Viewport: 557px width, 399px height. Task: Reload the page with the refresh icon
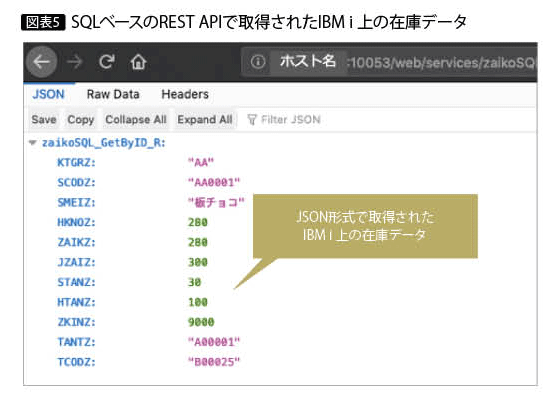[107, 62]
